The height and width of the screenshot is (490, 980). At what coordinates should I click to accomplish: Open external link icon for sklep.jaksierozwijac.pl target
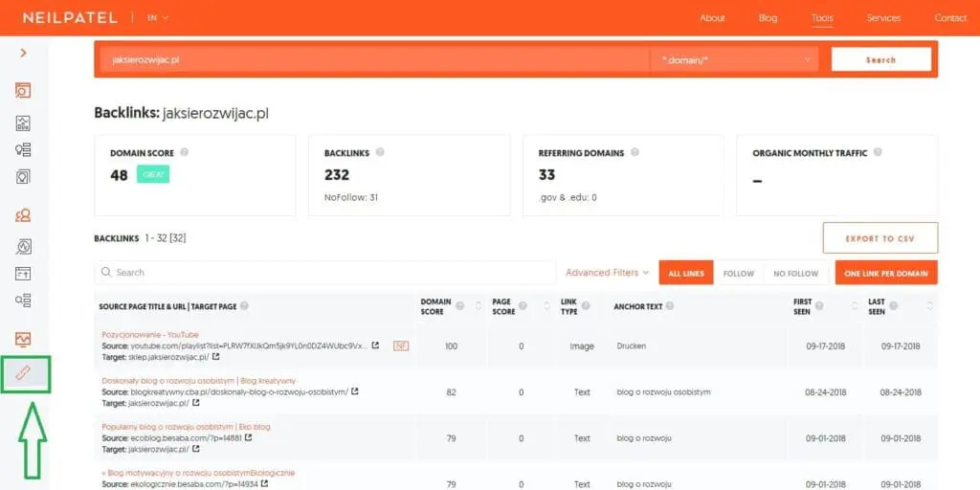[215, 357]
